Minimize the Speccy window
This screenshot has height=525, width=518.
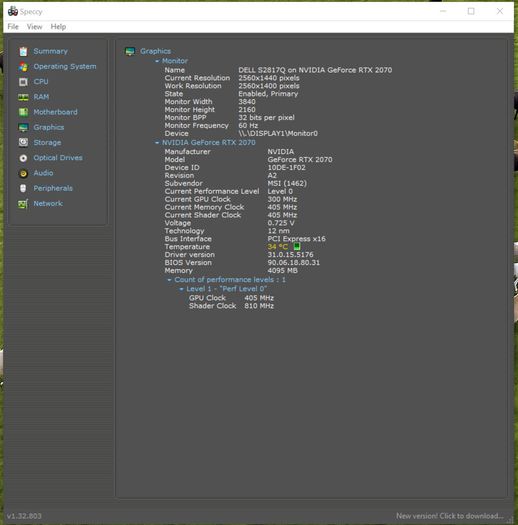point(443,11)
